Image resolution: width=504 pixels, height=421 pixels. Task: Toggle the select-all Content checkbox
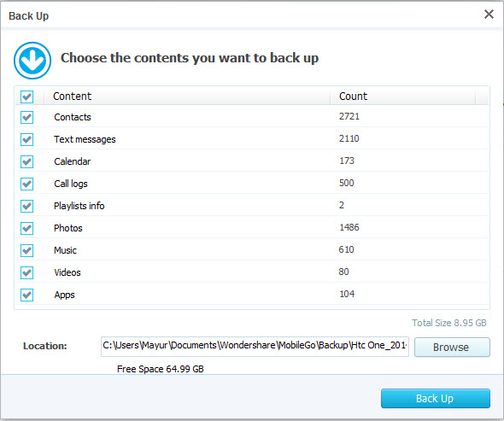click(x=26, y=96)
